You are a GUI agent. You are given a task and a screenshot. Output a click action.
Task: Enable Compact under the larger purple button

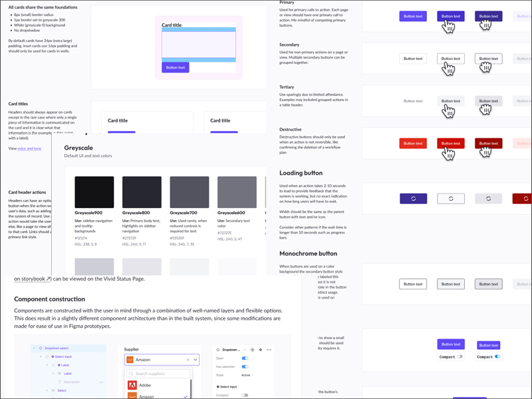point(460,357)
